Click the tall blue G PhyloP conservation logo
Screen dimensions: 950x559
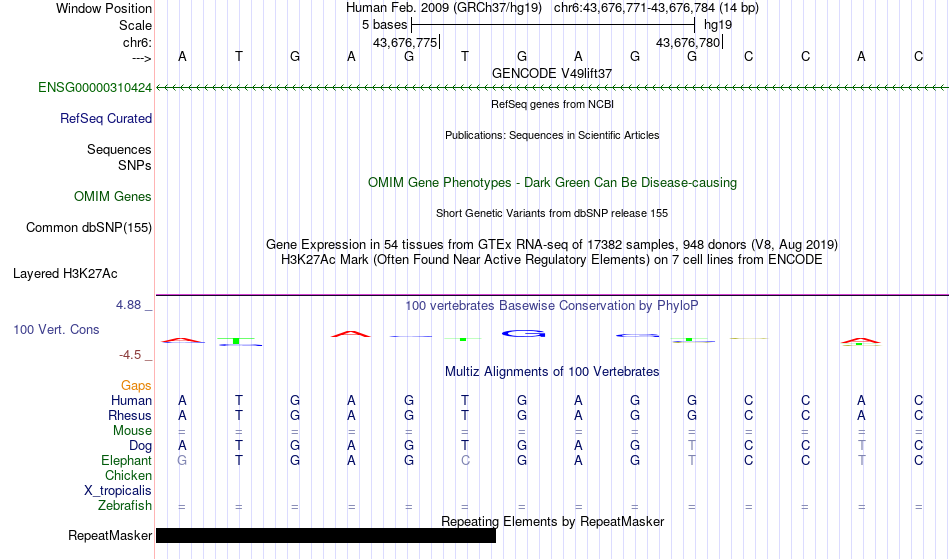point(523,333)
